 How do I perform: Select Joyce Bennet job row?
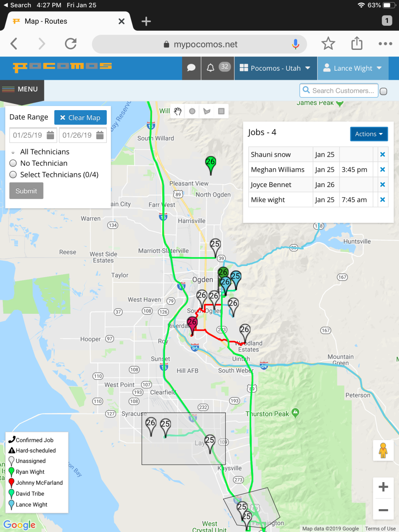coord(318,185)
